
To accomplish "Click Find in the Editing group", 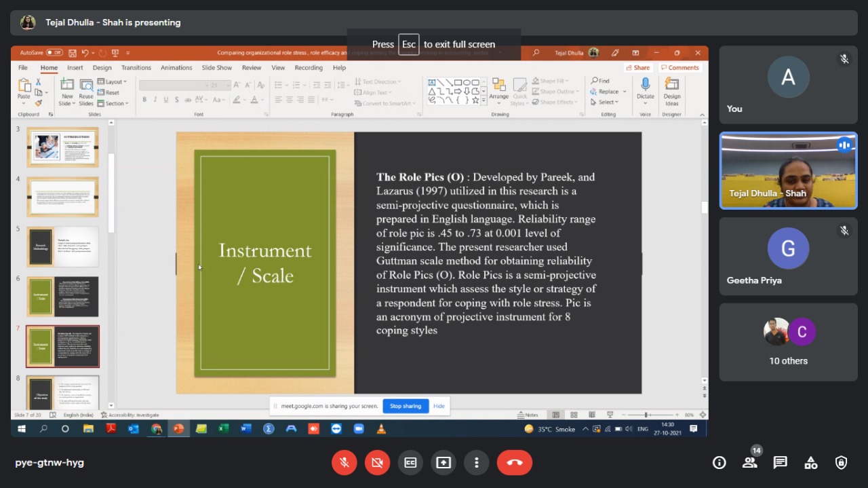I will tap(600, 81).
